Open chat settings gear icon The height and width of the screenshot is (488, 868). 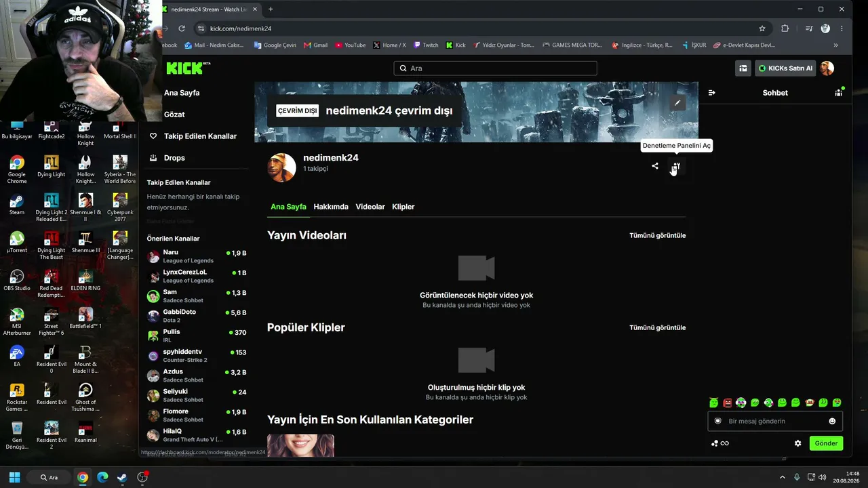(x=798, y=443)
